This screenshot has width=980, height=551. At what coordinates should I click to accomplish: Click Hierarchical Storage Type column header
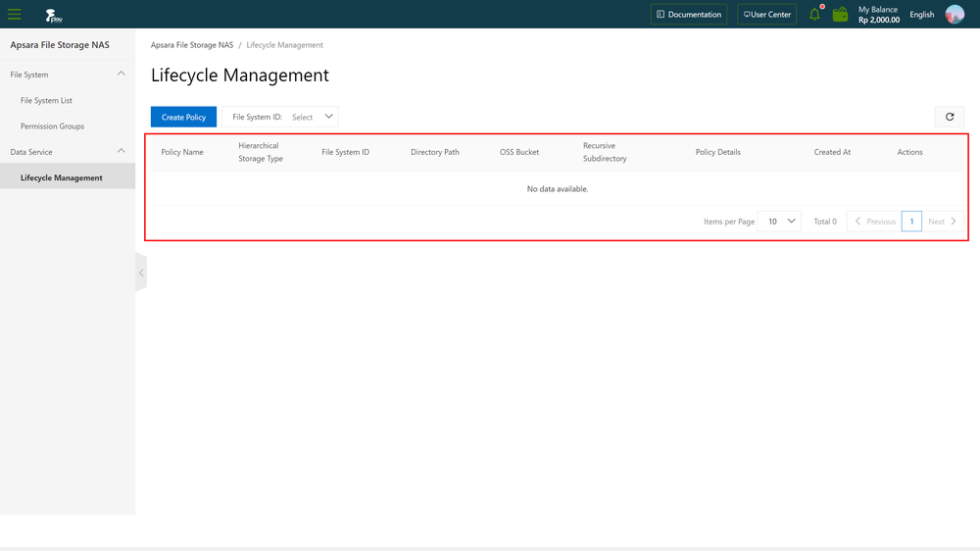[x=261, y=152]
